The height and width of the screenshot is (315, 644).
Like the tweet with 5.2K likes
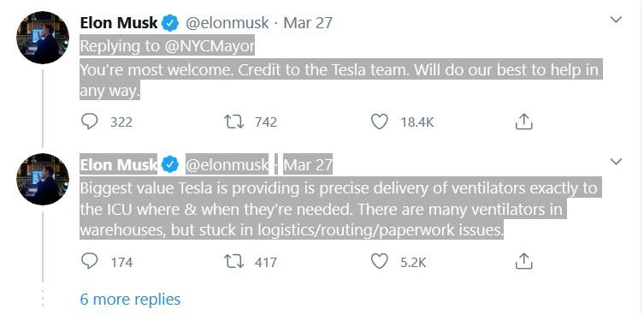[x=379, y=262]
